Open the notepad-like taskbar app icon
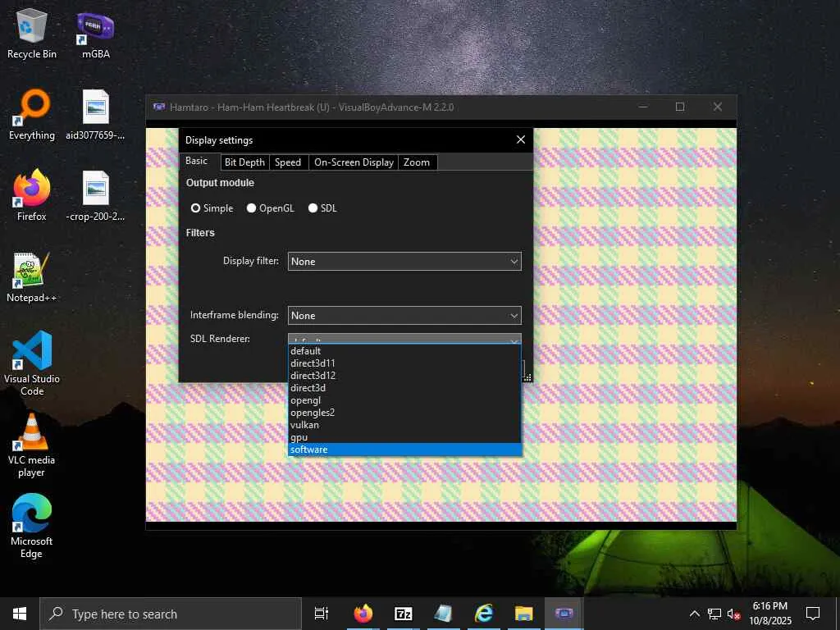This screenshot has height=630, width=840. point(444,614)
